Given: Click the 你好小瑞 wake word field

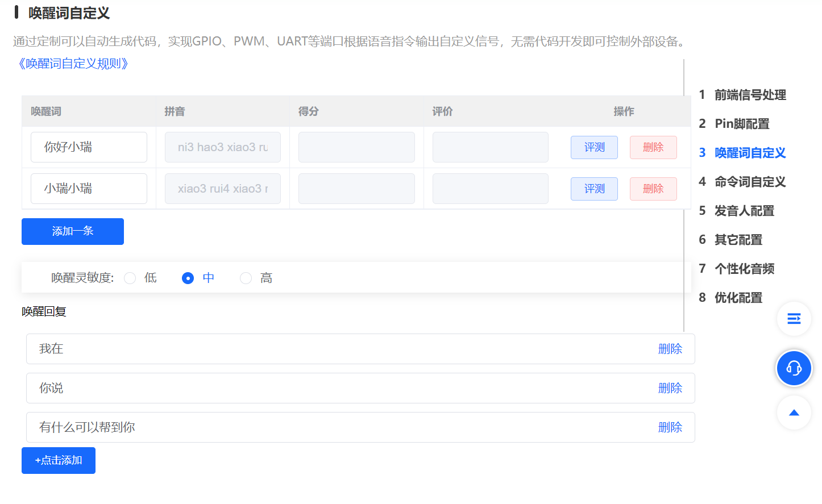Looking at the screenshot, I should (x=89, y=147).
